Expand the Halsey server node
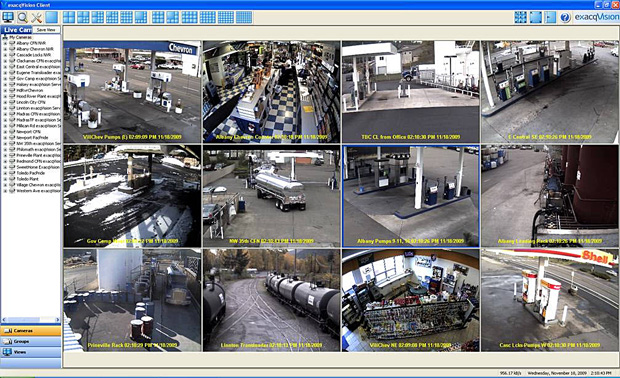 (x=5, y=84)
